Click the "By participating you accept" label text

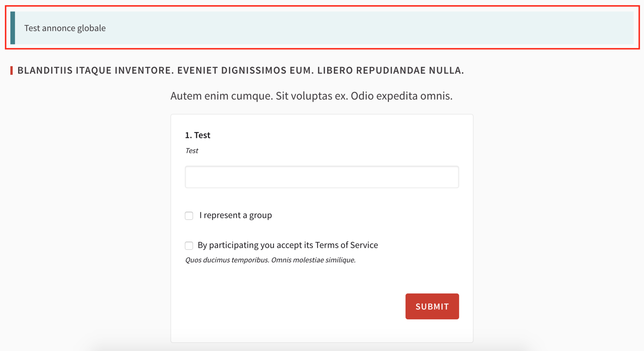pyautogui.click(x=255, y=245)
